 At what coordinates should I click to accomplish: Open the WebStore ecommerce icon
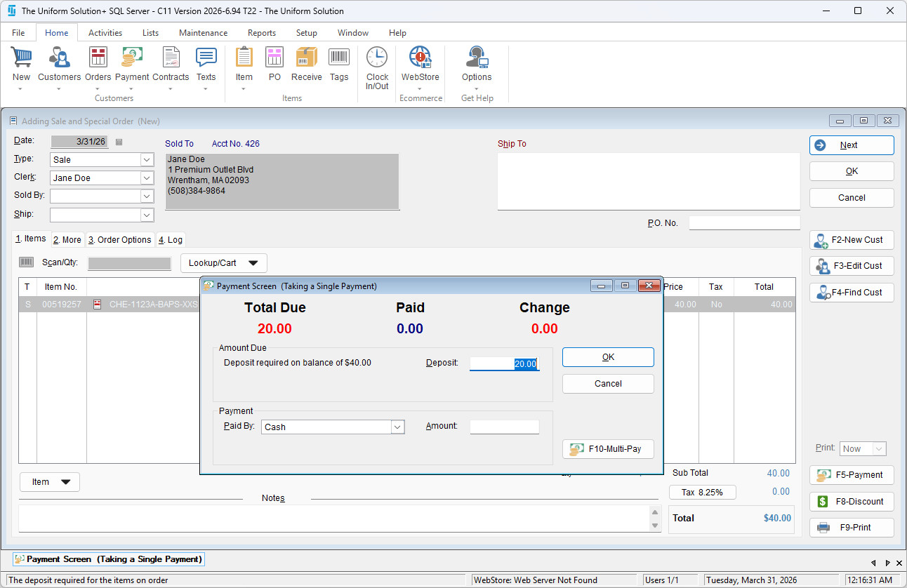[420, 59]
